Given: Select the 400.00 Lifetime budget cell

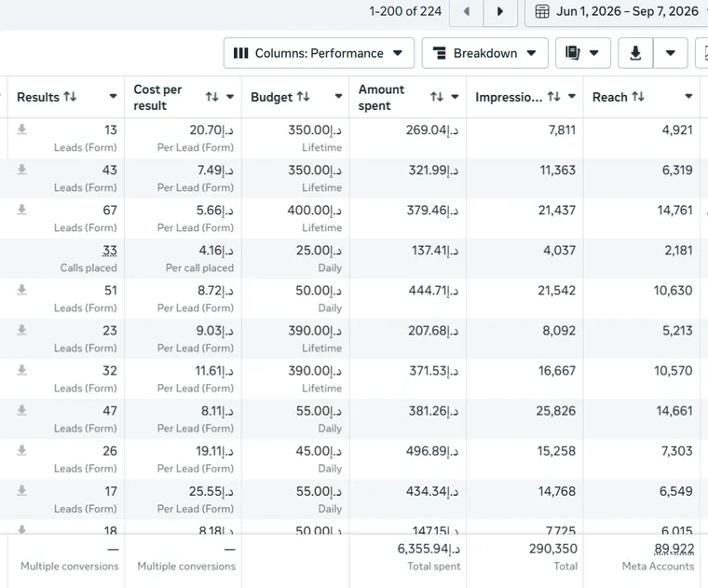Looking at the screenshot, I should 295,219.
